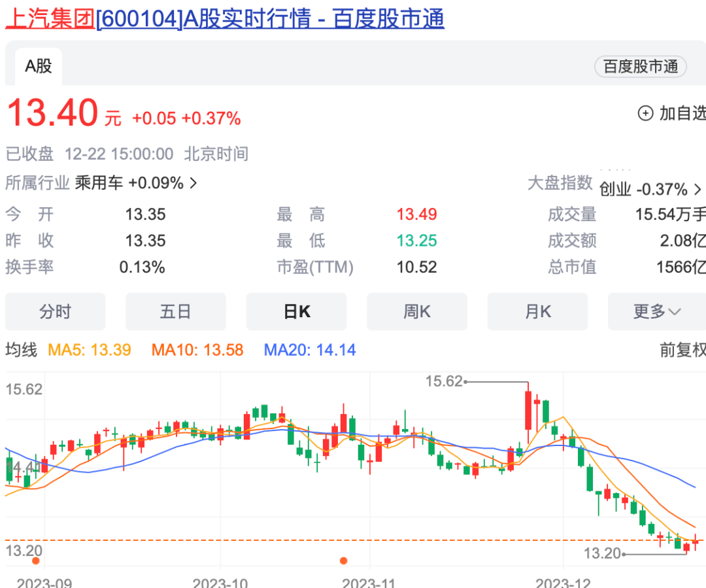Click the 2023-12 date axis label

click(x=563, y=583)
